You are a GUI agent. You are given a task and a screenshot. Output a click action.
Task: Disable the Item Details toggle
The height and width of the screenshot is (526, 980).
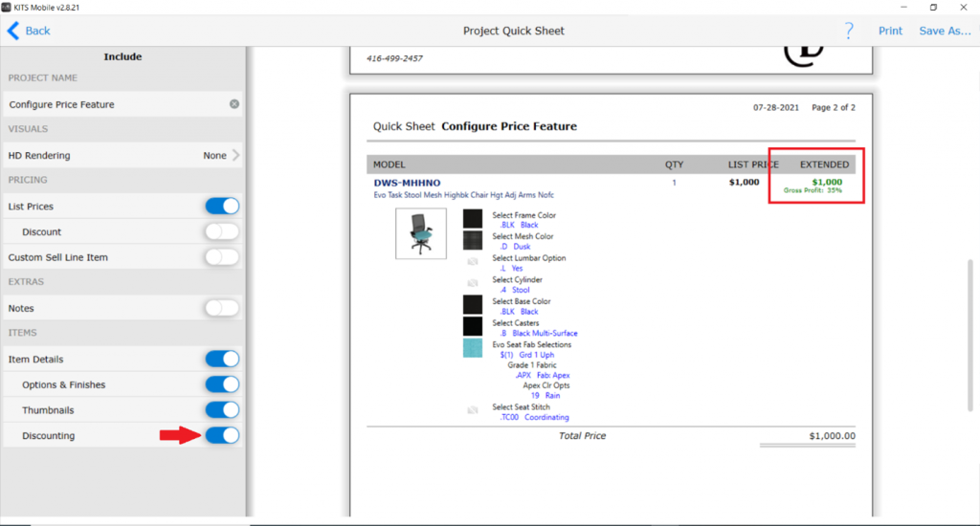tap(222, 359)
